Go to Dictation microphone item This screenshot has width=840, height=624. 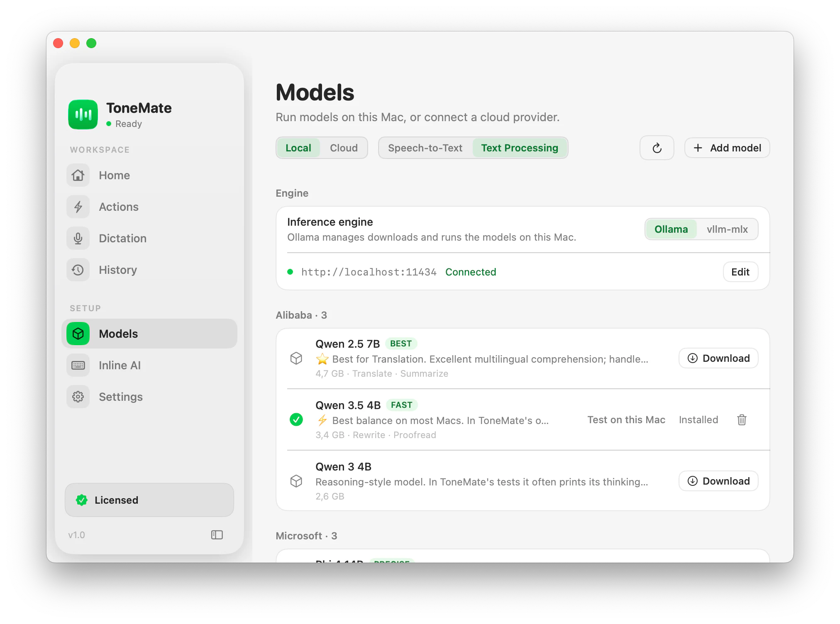pyautogui.click(x=149, y=238)
